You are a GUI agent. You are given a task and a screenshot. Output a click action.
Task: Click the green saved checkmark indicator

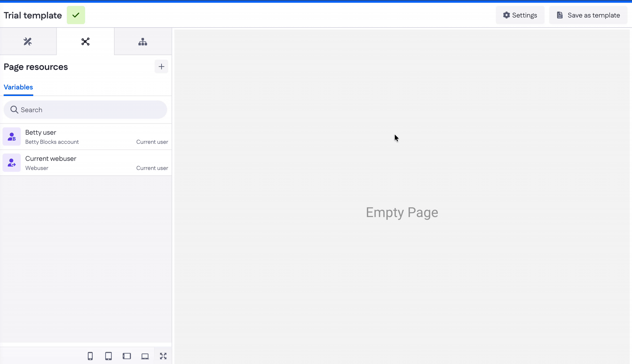76,15
